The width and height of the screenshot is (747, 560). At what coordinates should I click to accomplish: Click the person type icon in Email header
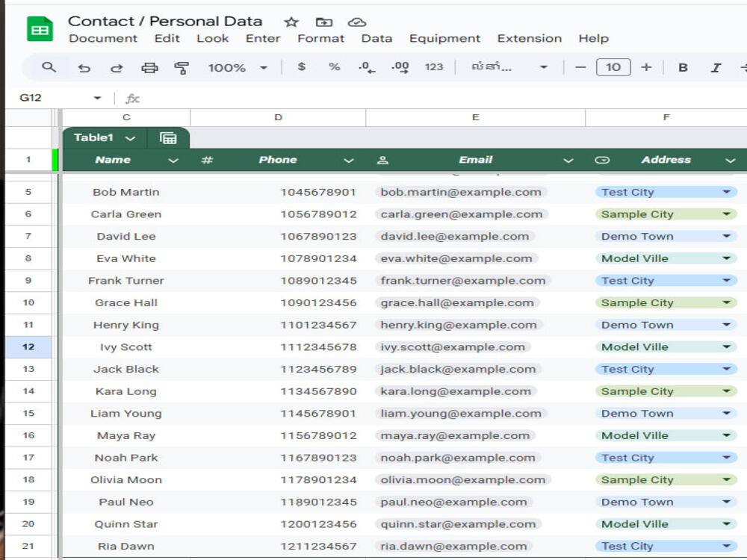pos(382,160)
